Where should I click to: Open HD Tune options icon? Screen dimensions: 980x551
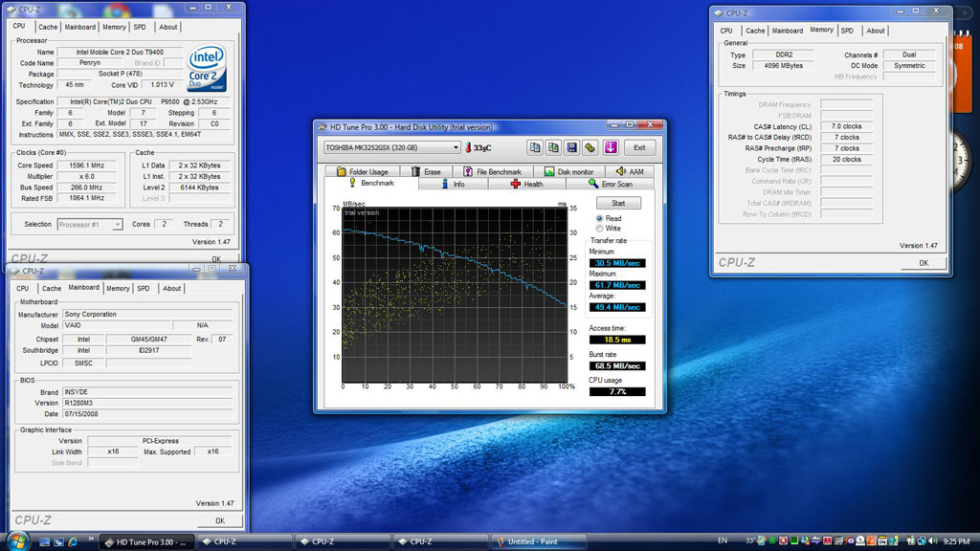[x=590, y=148]
